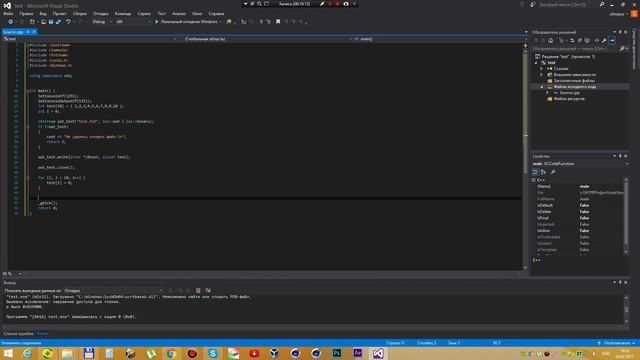The width and height of the screenshot is (640, 360).
Task: Start Локальный отладчик Windows debugging
Action: tap(188, 22)
